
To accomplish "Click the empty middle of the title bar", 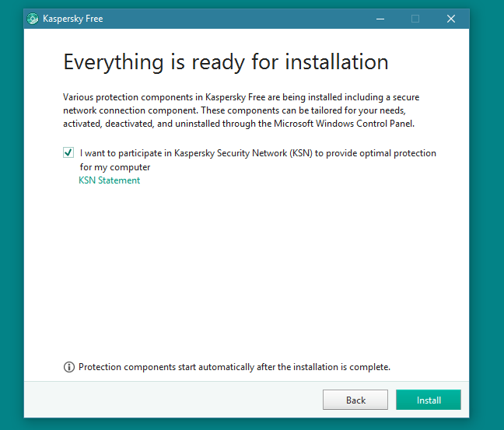I will (x=233, y=19).
